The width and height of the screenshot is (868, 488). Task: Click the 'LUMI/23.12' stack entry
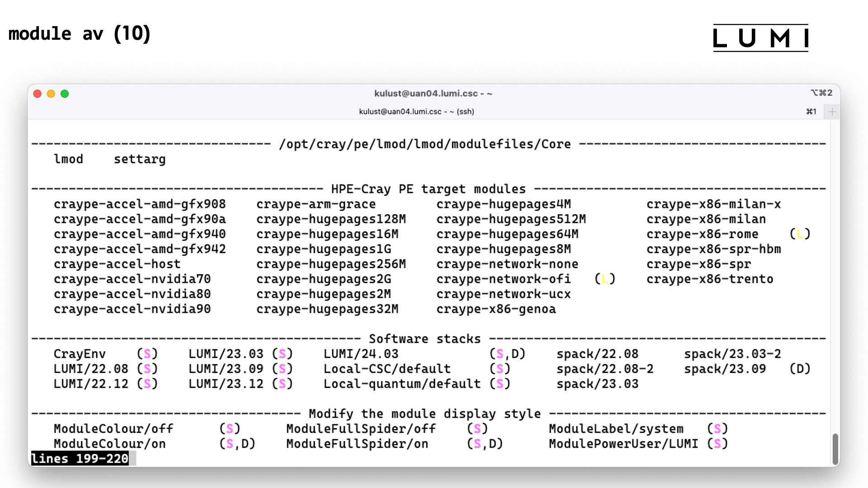point(226,384)
